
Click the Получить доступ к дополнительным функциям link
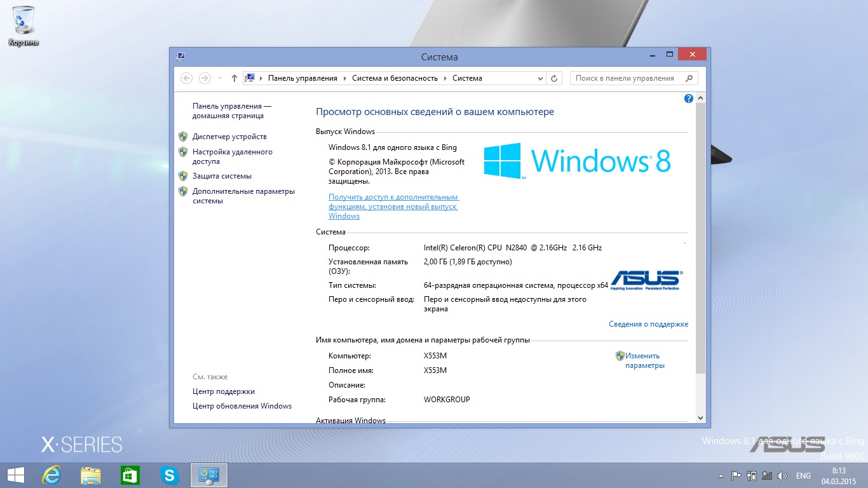393,207
